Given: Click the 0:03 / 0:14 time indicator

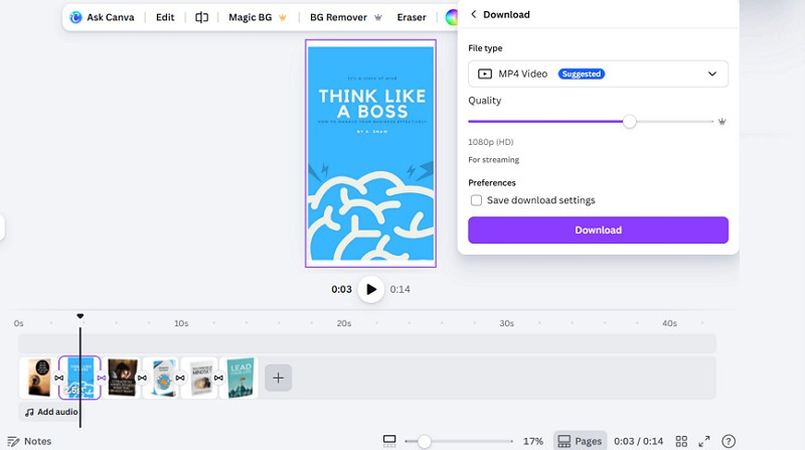Looking at the screenshot, I should 639,441.
